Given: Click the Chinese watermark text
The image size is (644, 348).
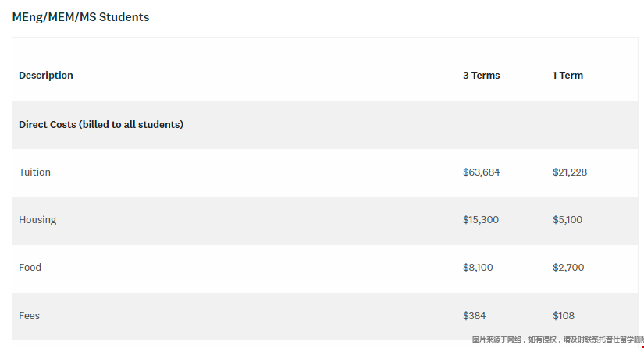Looking at the screenshot, I should click(558, 339).
